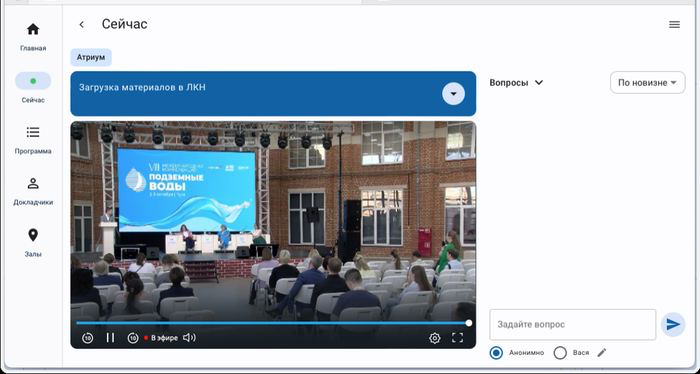700x374 pixels.
Task: Open the Докладчики person icon
Action: [x=33, y=183]
